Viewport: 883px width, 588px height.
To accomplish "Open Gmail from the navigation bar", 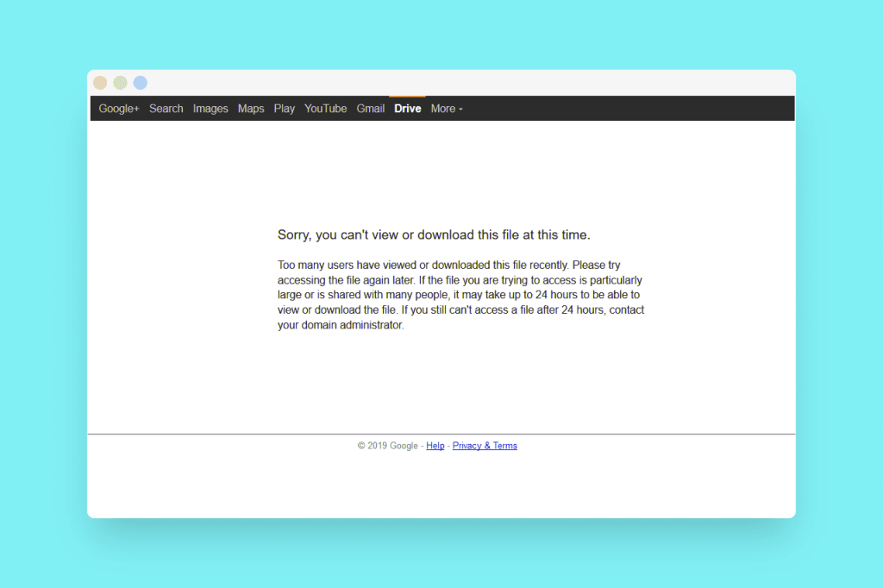I will (x=370, y=109).
